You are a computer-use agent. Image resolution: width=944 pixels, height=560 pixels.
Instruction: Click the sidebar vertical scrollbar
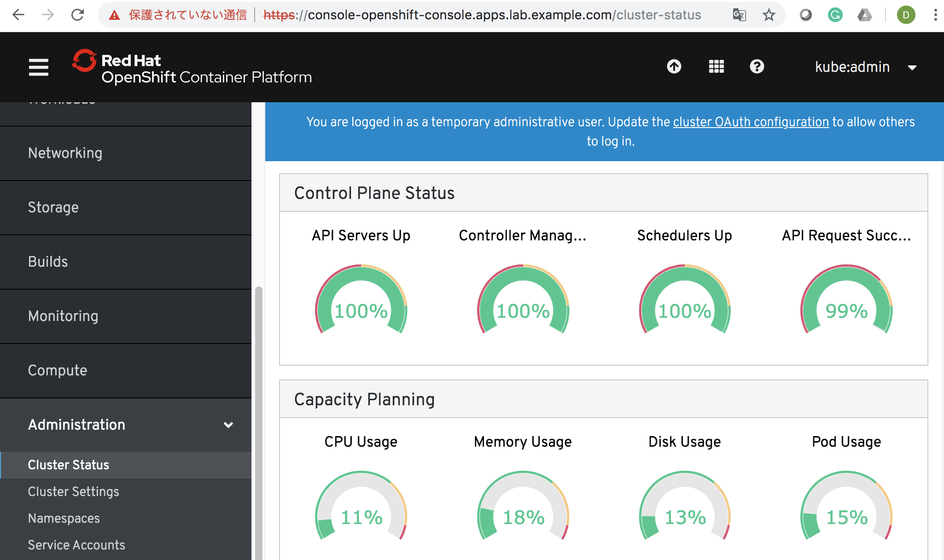[258, 414]
